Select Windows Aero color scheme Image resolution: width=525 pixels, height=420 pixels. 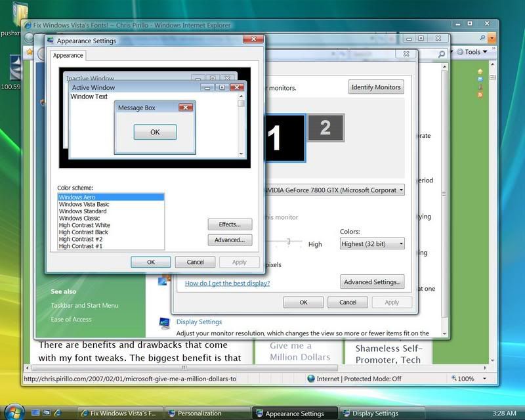point(111,198)
